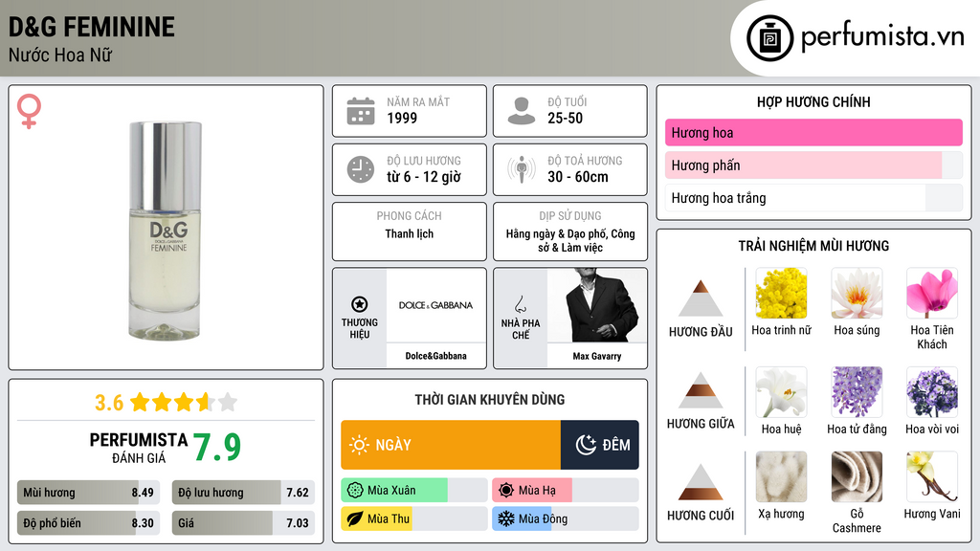Click the Trải nghiệm mùi hương heading

point(813,246)
